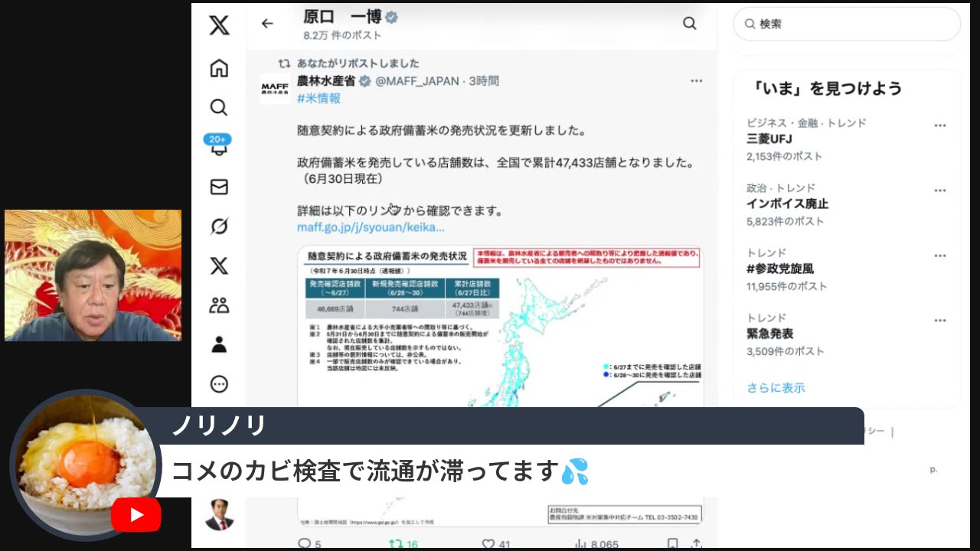The image size is (980, 551).
Task: Click the 8.2万 件のポスト count
Action: coord(342,35)
